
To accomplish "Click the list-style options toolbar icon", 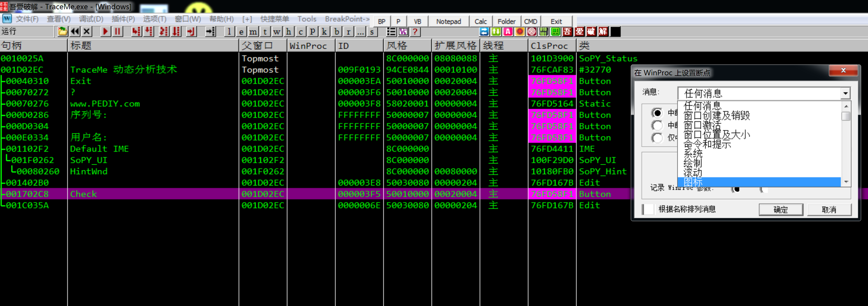I will coord(391,32).
